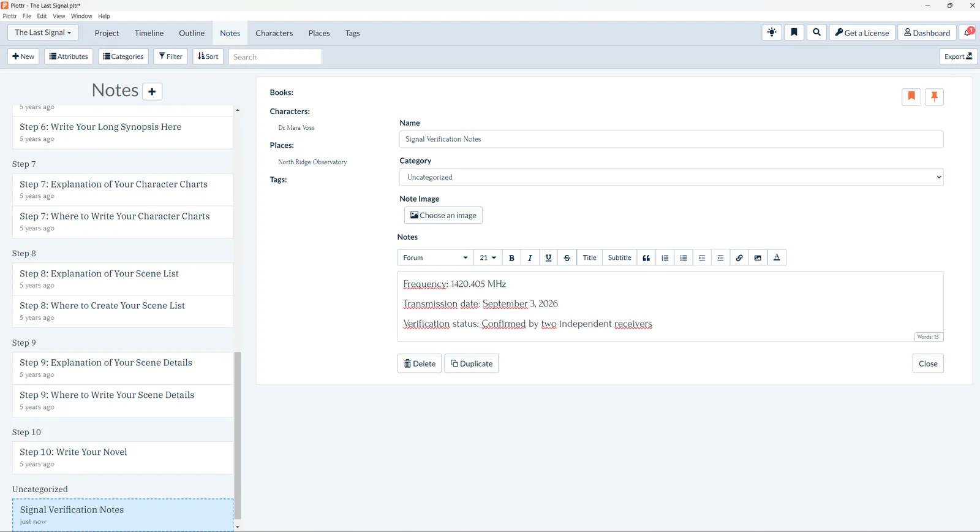Toggle underline formatting
Image resolution: width=980 pixels, height=532 pixels.
[548, 257]
